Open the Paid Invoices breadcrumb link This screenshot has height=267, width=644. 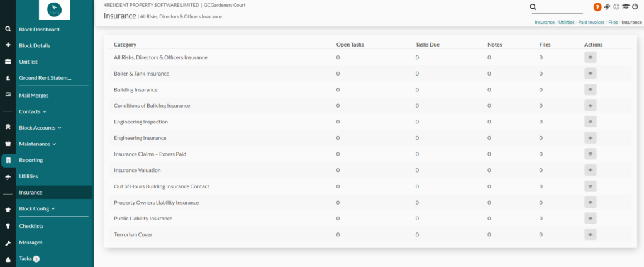(x=591, y=22)
